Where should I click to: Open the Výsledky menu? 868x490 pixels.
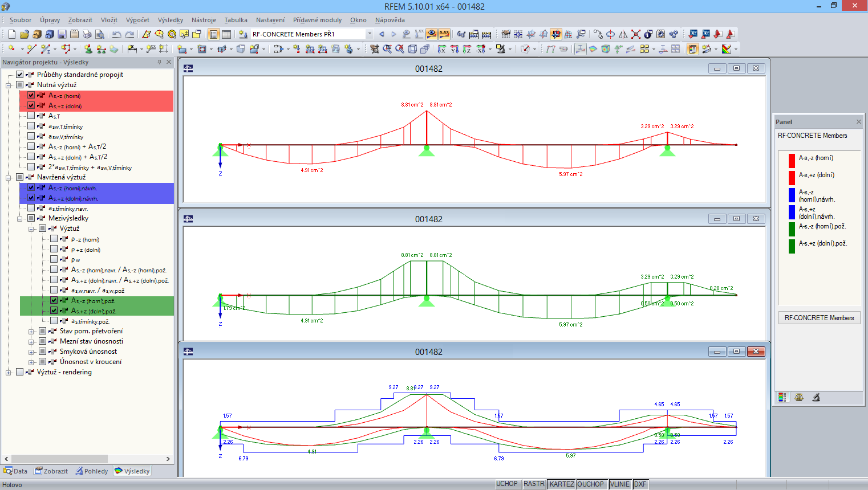(171, 20)
